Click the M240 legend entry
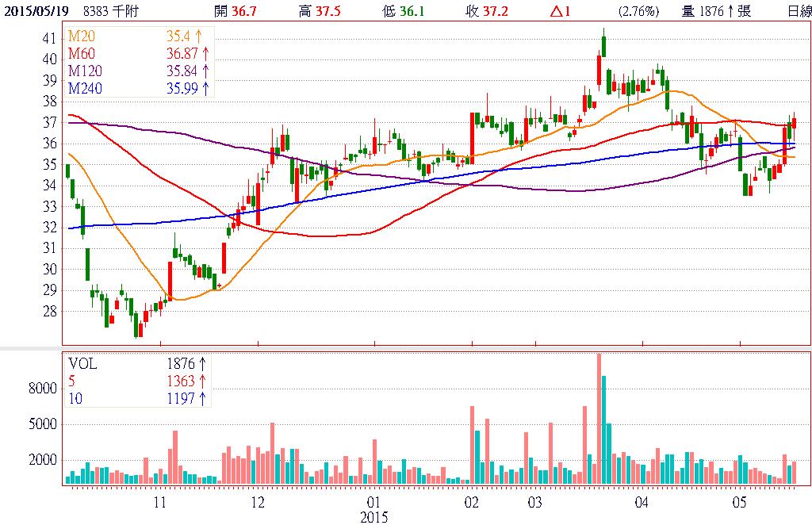 (84, 88)
